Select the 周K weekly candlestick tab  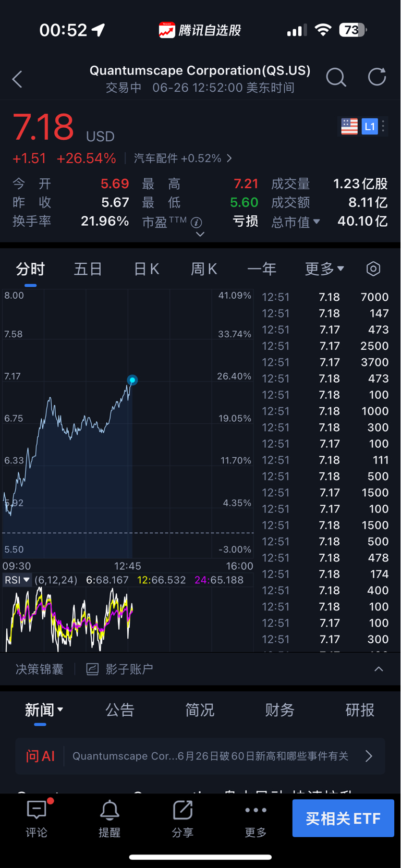(204, 269)
